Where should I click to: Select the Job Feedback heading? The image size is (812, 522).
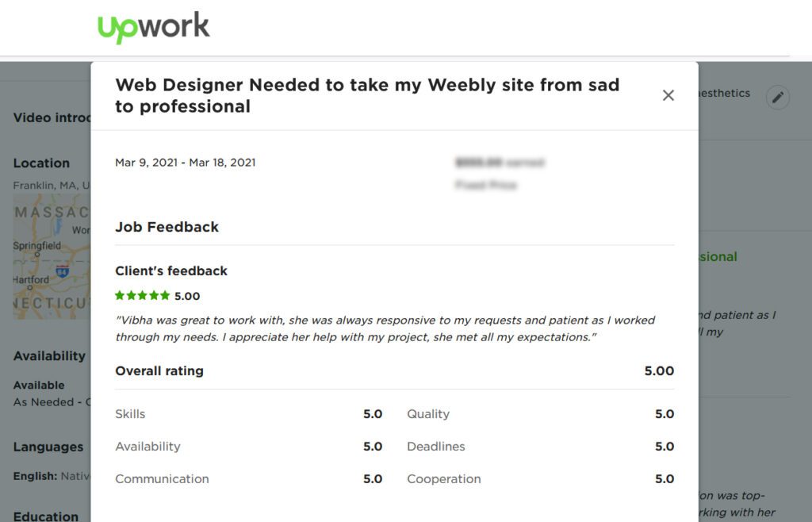click(167, 227)
